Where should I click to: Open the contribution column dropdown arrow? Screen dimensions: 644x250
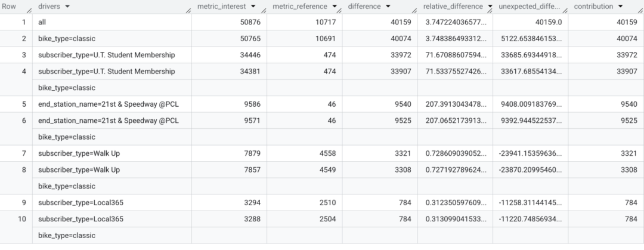point(620,7)
